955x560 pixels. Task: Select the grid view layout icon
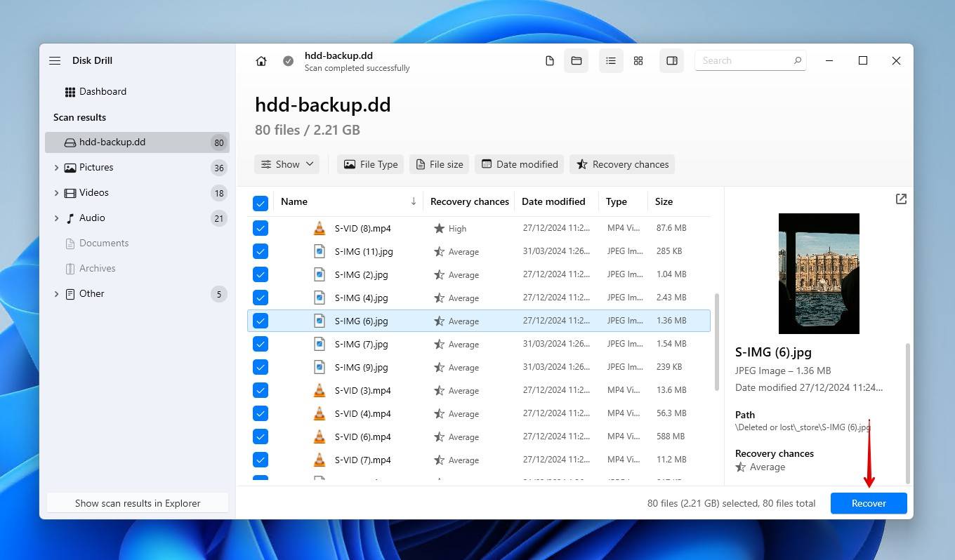pyautogui.click(x=638, y=61)
